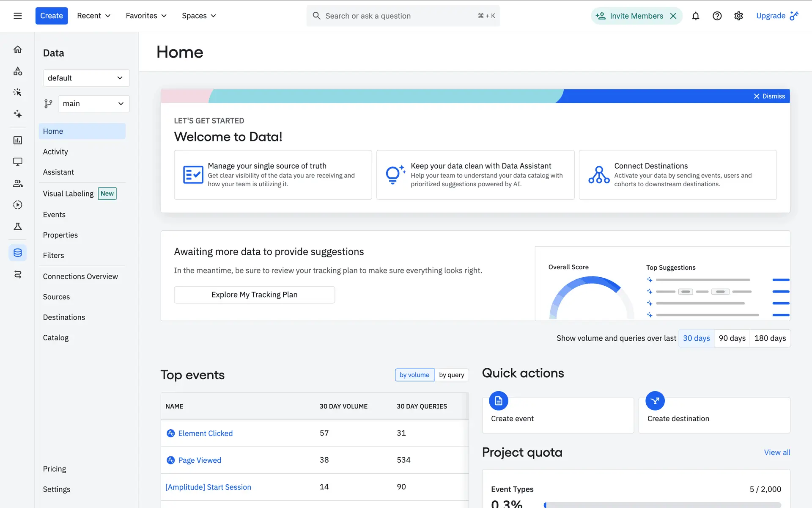812x508 pixels.
Task: Select the 180 days range option
Action: [x=770, y=338]
